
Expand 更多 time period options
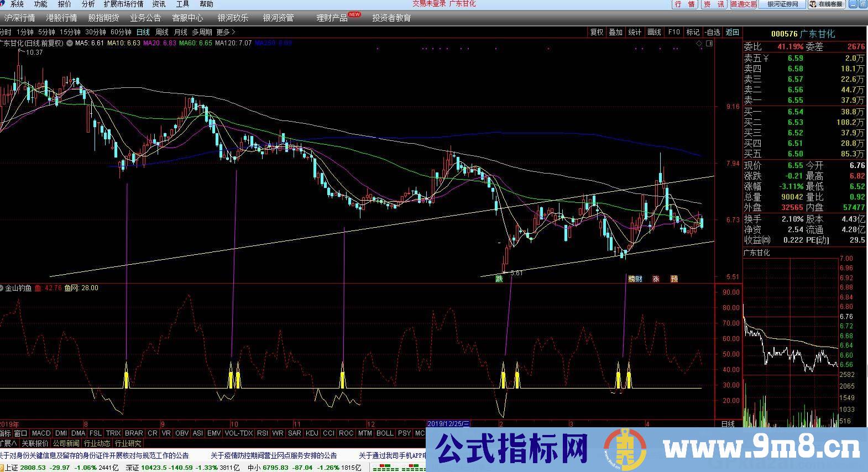tap(223, 32)
